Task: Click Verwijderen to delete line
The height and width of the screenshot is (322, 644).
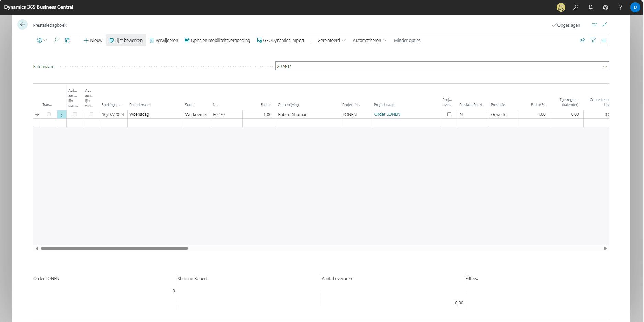Action: [164, 40]
